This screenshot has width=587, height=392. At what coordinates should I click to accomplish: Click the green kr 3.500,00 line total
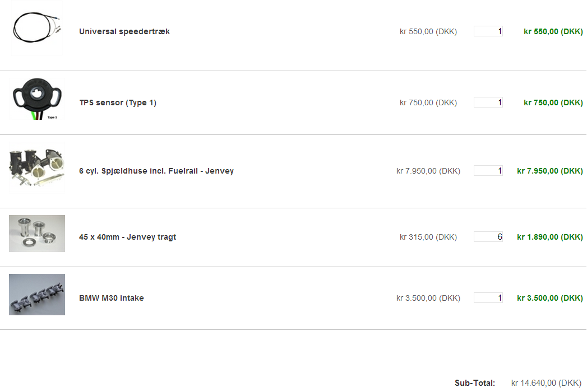pos(549,298)
